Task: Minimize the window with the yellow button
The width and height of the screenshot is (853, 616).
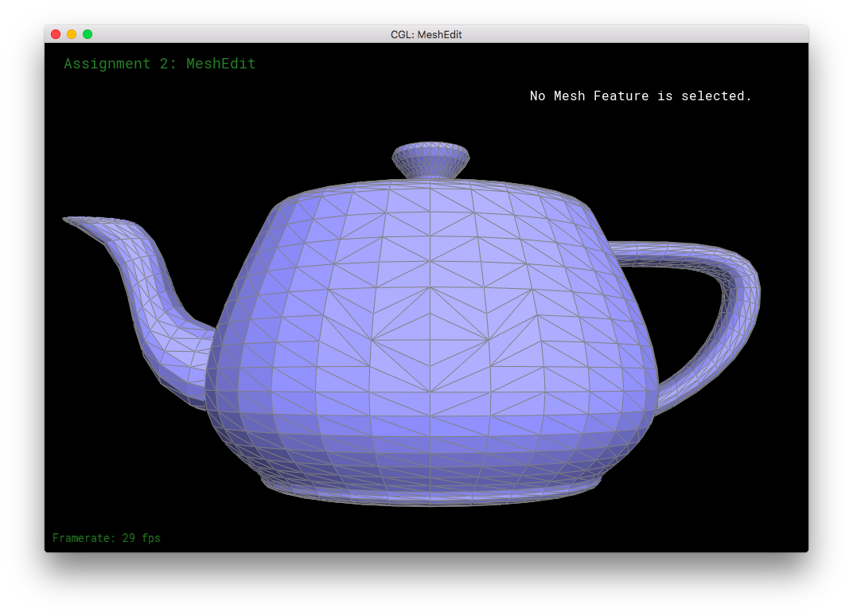Action: (72, 34)
